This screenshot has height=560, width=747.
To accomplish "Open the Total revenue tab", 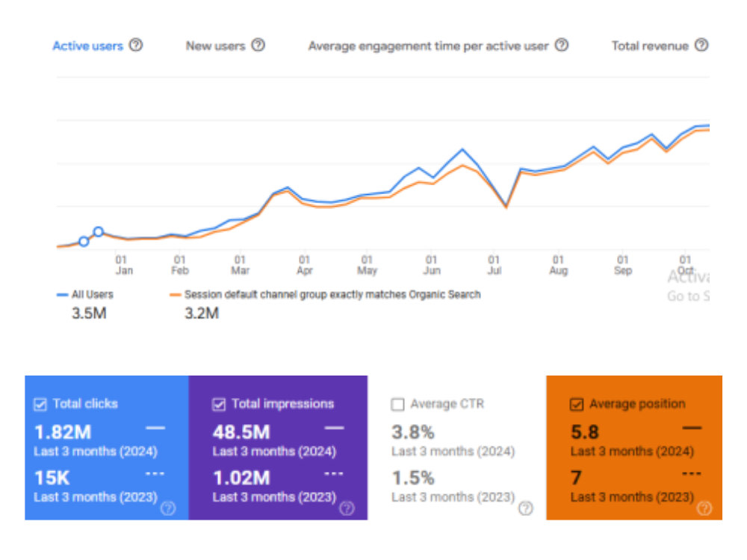I will click(650, 46).
